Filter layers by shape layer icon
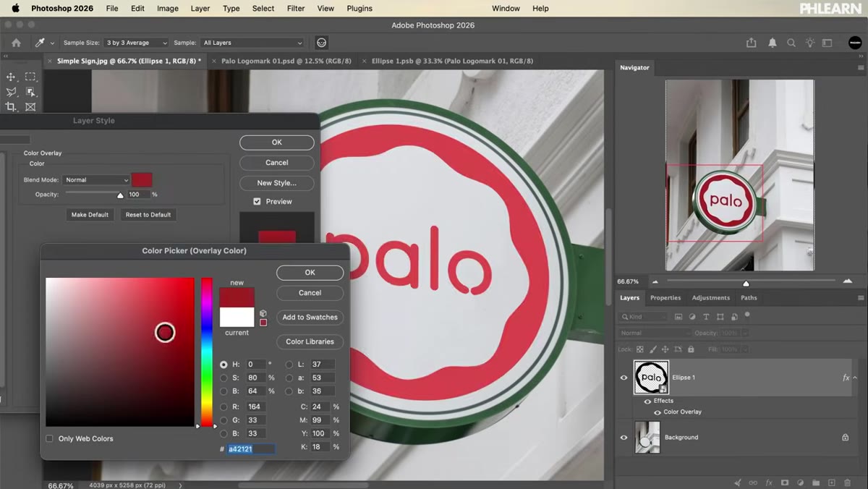 (x=720, y=317)
